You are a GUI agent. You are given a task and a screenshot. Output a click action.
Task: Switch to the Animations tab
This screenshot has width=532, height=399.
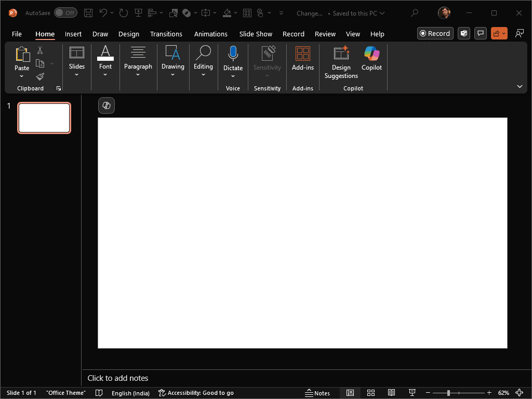pos(210,34)
